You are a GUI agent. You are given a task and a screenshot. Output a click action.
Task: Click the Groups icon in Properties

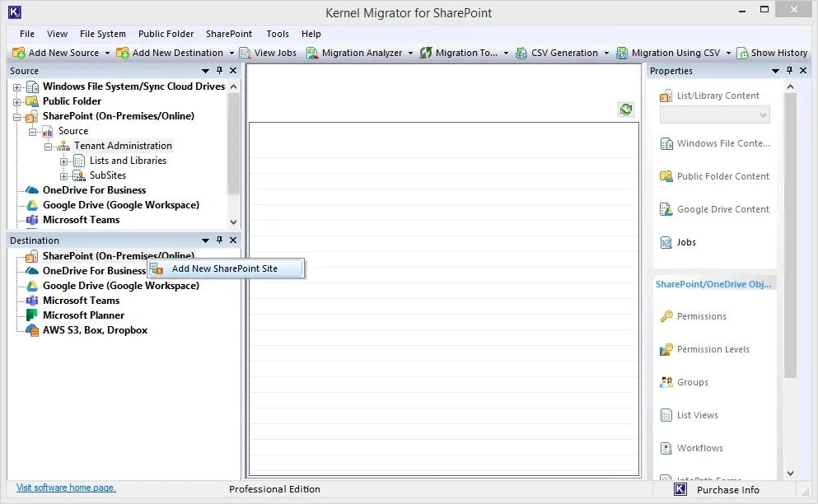point(666,382)
